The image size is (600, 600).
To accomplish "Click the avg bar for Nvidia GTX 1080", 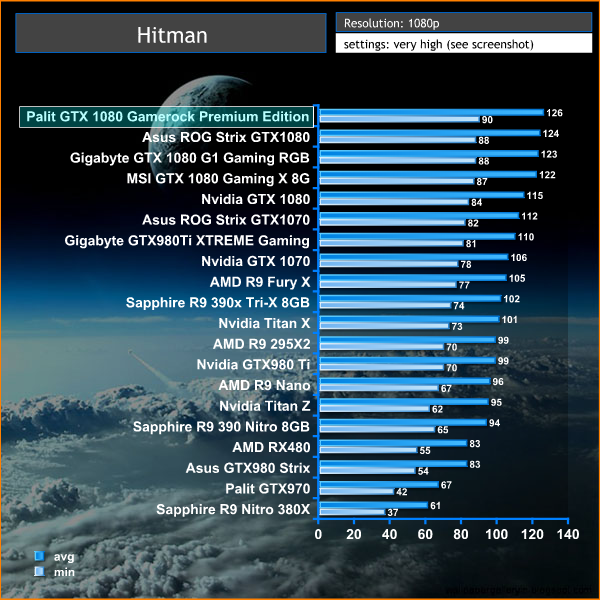I will [421, 195].
